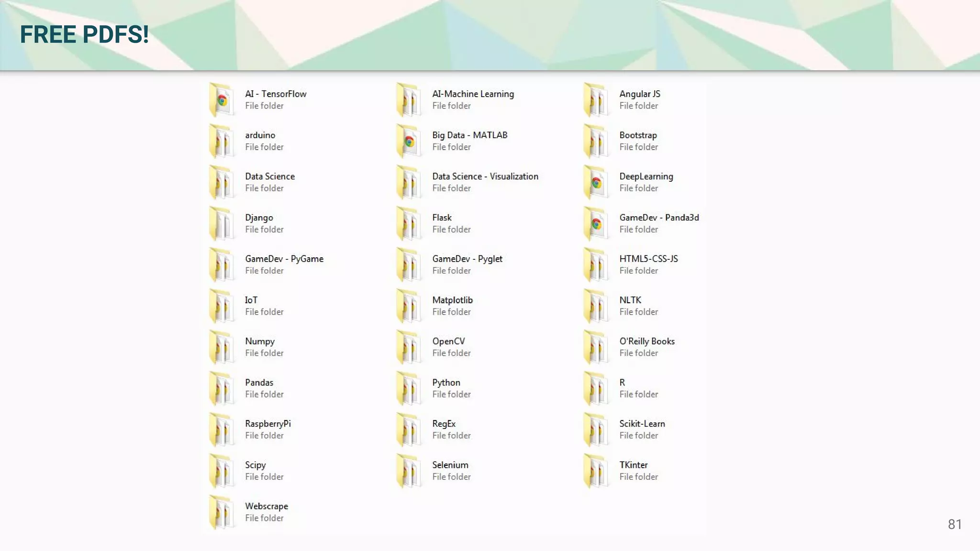Click the 'arduino' folder name
The height and width of the screenshot is (551, 980).
(x=260, y=135)
